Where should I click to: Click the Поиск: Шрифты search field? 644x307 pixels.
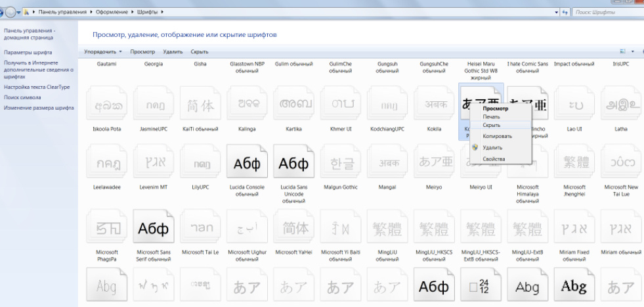tap(608, 12)
